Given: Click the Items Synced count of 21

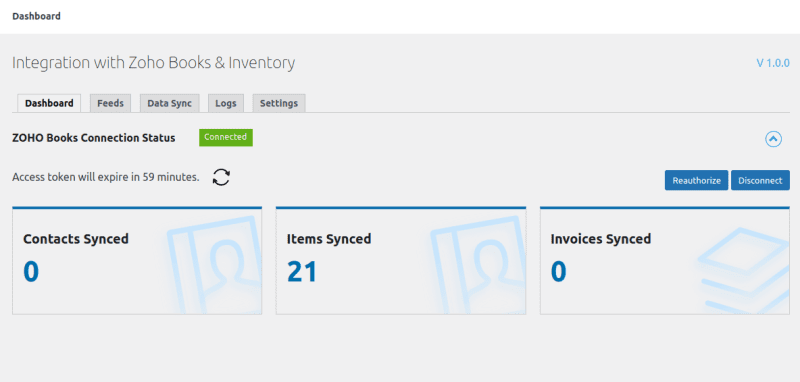Looking at the screenshot, I should (302, 272).
